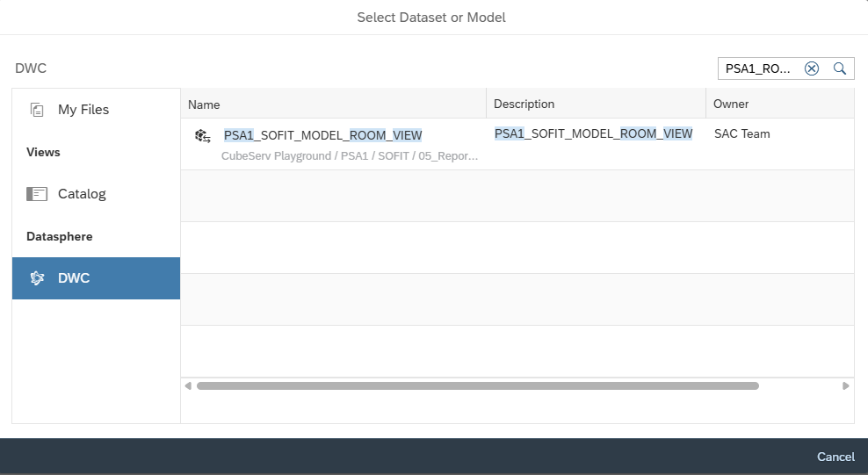Cancel the dataset selection dialog
Viewport: 868px width, 475px height.
tap(835, 457)
